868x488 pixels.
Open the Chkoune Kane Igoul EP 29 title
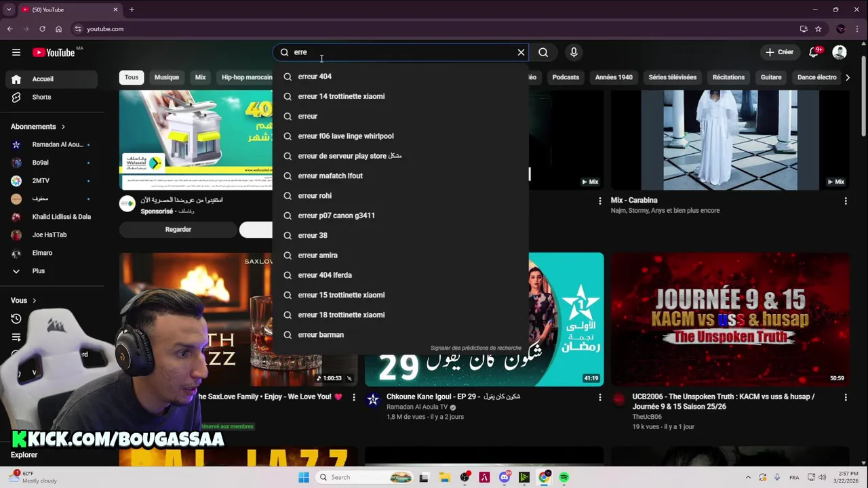453,396
